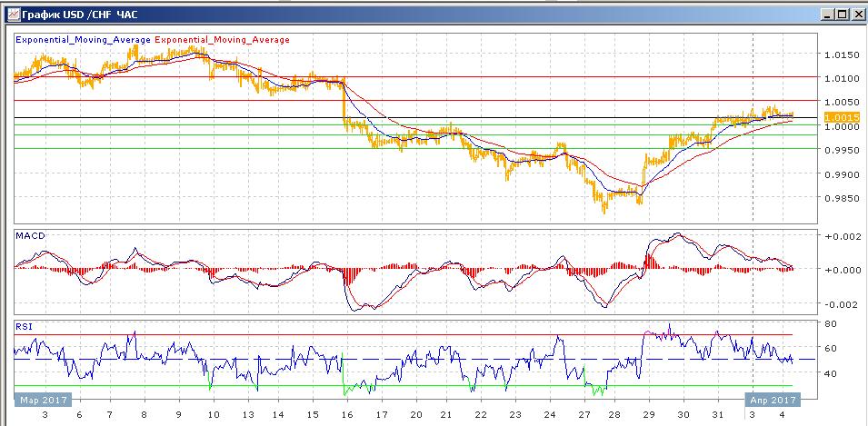Click the RSI 50 dashed midline
The width and height of the screenshot is (868, 426).
[x=415, y=360]
